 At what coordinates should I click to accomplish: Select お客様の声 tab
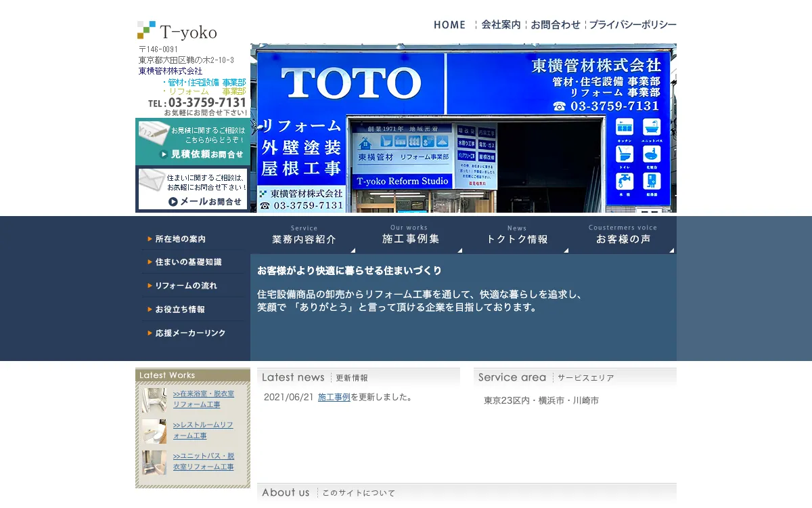click(x=623, y=235)
